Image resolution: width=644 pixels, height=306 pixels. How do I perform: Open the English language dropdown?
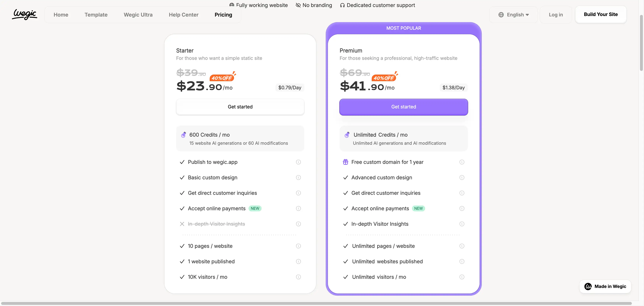point(516,15)
